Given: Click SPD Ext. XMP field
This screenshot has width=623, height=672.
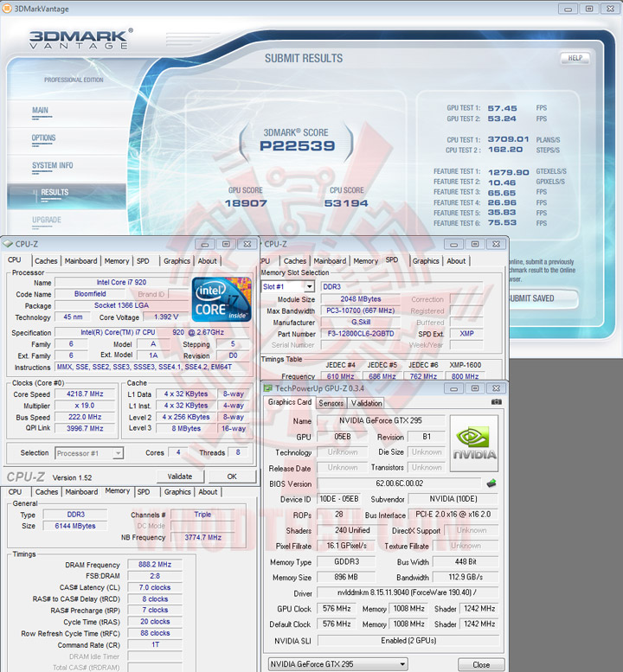Looking at the screenshot, I should 466,334.
